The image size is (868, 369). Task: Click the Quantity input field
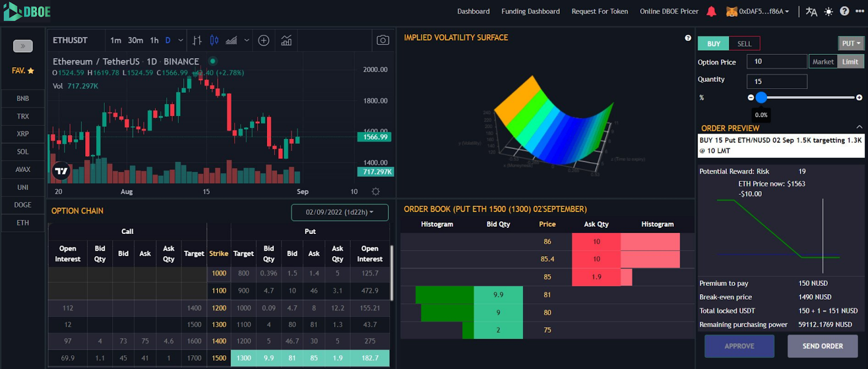pyautogui.click(x=777, y=81)
